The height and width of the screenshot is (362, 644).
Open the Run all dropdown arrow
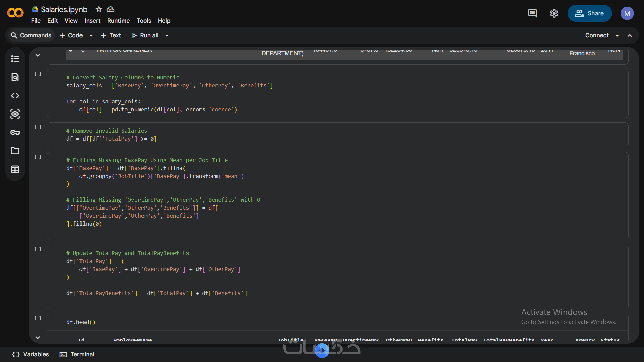[167, 35]
